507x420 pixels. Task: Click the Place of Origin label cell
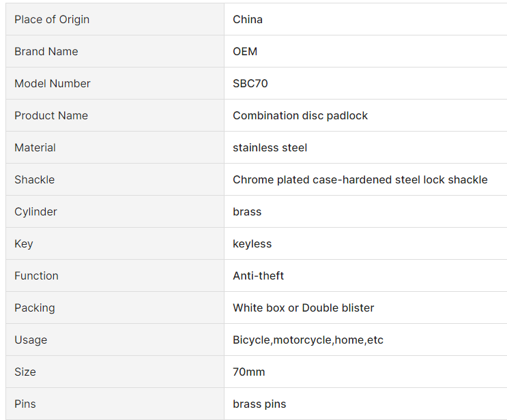point(115,19)
